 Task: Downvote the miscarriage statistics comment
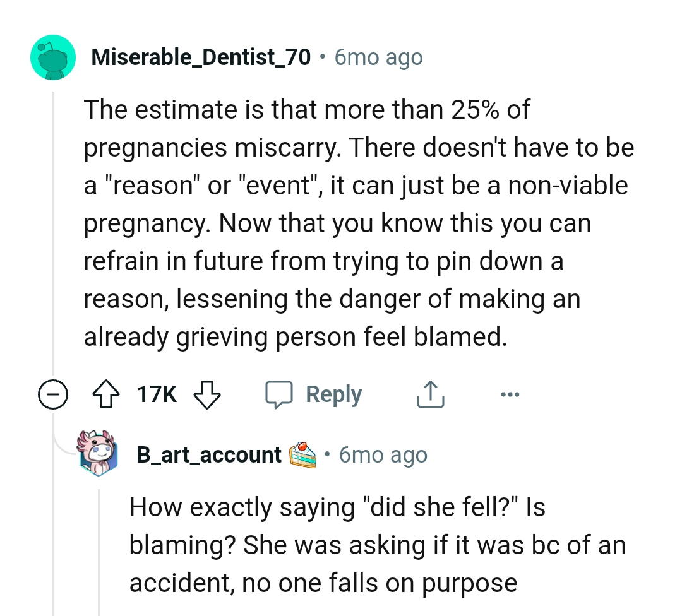coord(208,394)
